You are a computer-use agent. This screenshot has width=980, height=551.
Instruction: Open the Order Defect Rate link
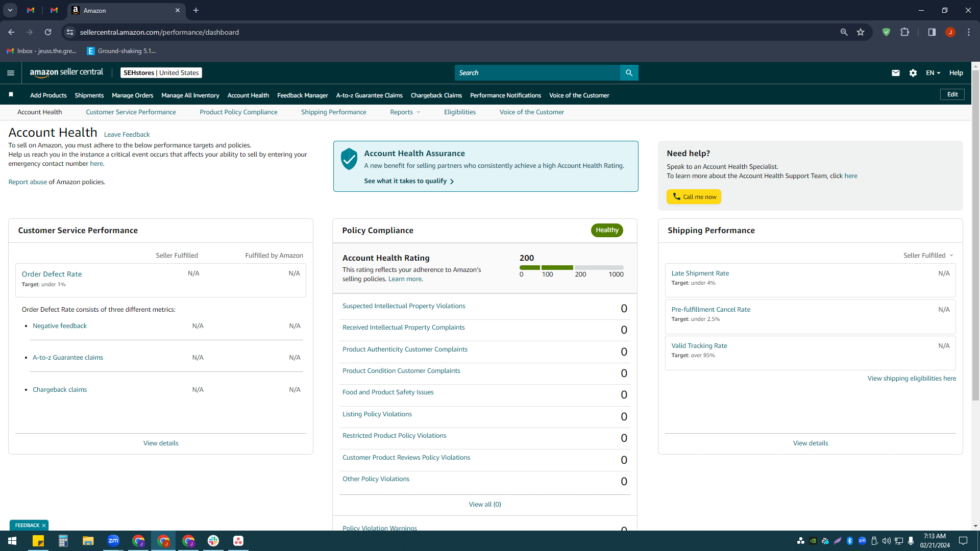tap(52, 274)
